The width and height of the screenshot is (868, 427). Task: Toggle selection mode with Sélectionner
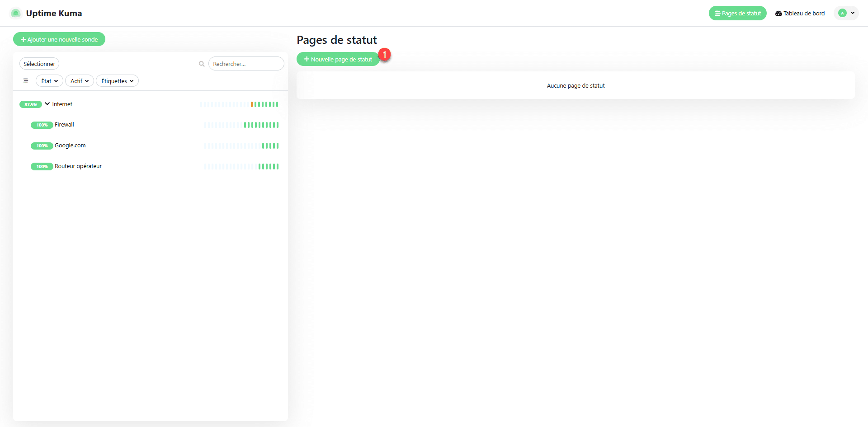tap(39, 64)
